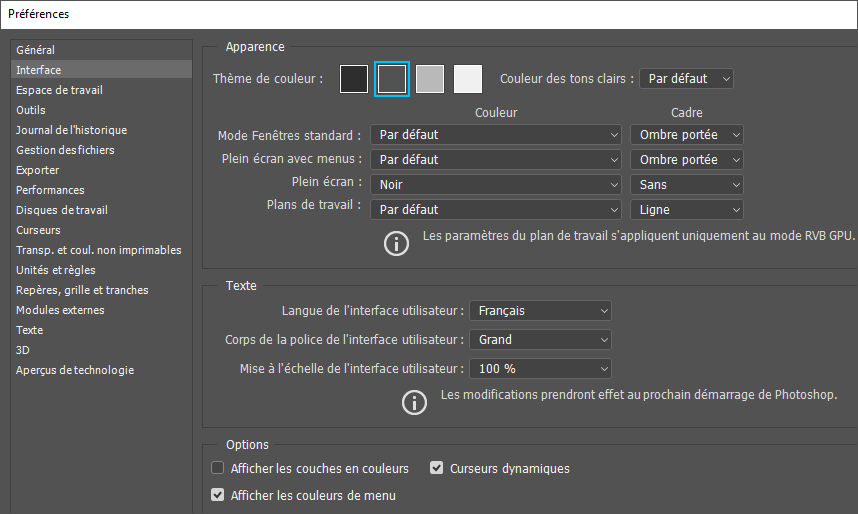Choose the medium-dark color theme swatch
This screenshot has width=858, height=514.
(392, 79)
